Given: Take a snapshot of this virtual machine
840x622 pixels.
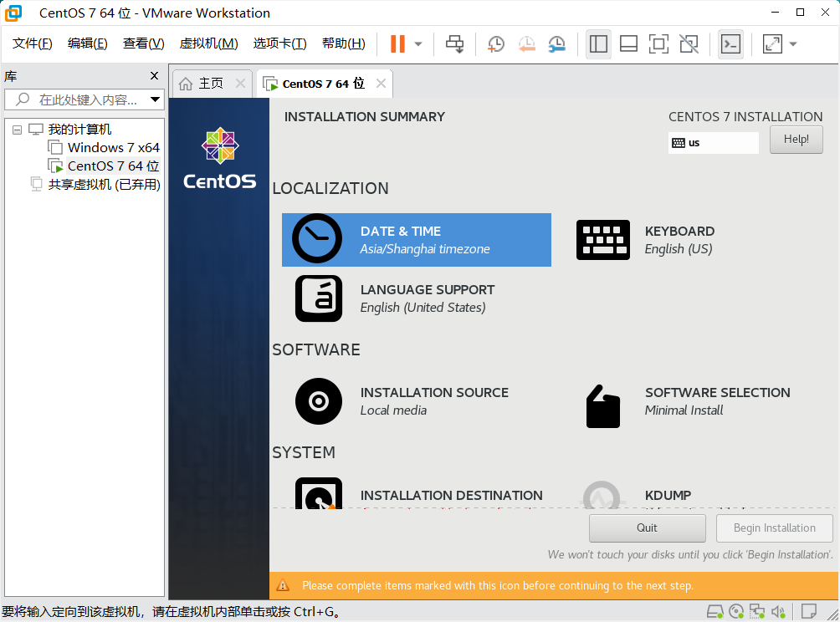Looking at the screenshot, I should click(x=496, y=44).
